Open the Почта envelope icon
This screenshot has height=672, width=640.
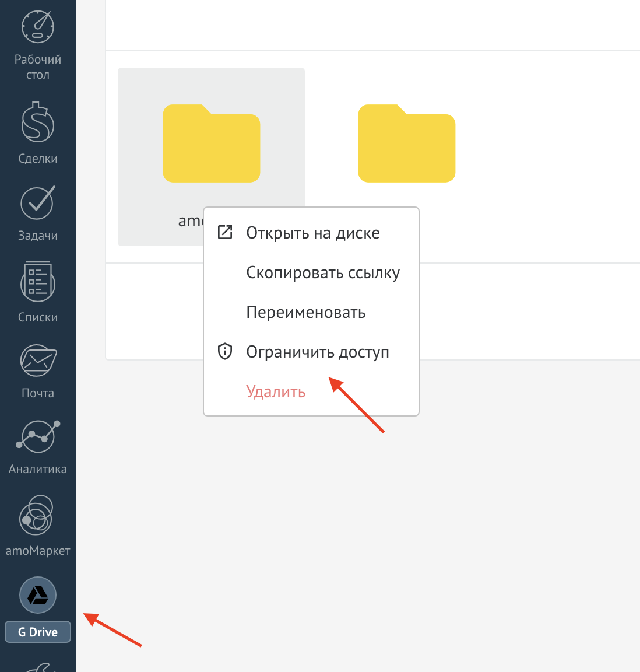(38, 360)
